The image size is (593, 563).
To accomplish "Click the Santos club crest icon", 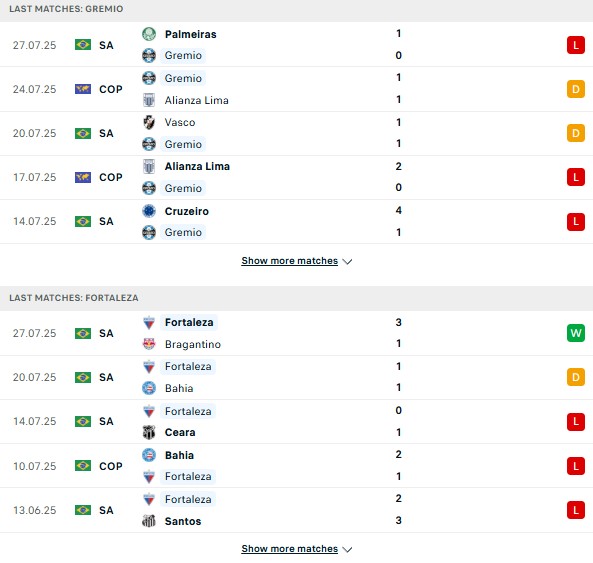I will [x=149, y=521].
